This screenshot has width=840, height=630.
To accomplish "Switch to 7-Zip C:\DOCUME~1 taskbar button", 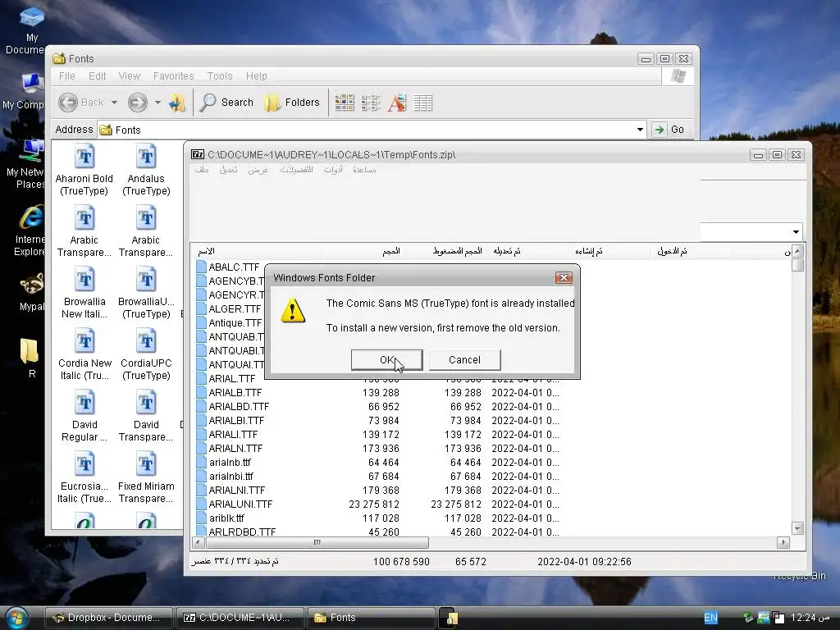I will [x=240, y=618].
